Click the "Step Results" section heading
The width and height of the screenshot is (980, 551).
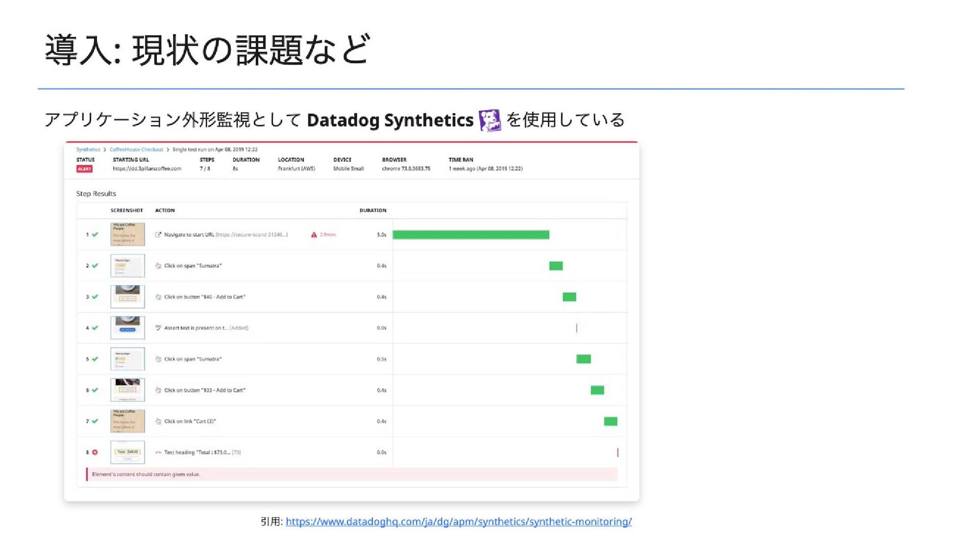pyautogui.click(x=96, y=194)
